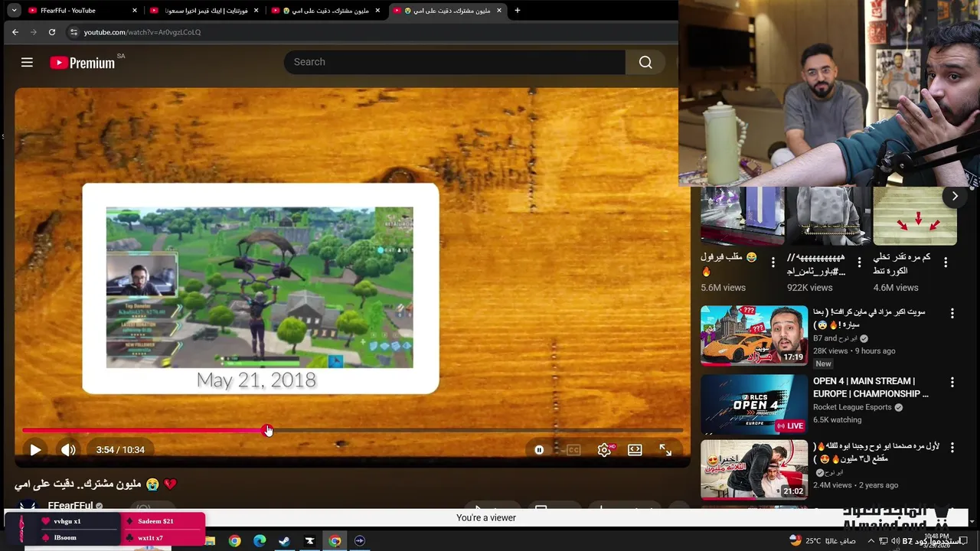The height and width of the screenshot is (551, 980).
Task: Open the RLCS OPEN 4 LIVE thumbnail
Action: coord(754,404)
